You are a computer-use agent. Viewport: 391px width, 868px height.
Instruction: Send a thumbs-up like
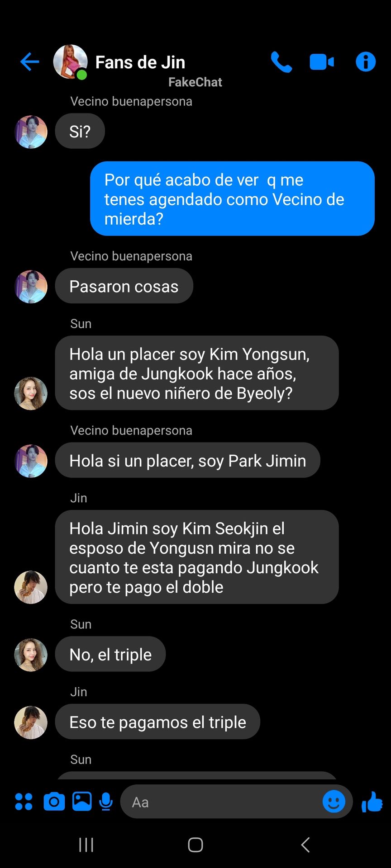tap(372, 802)
